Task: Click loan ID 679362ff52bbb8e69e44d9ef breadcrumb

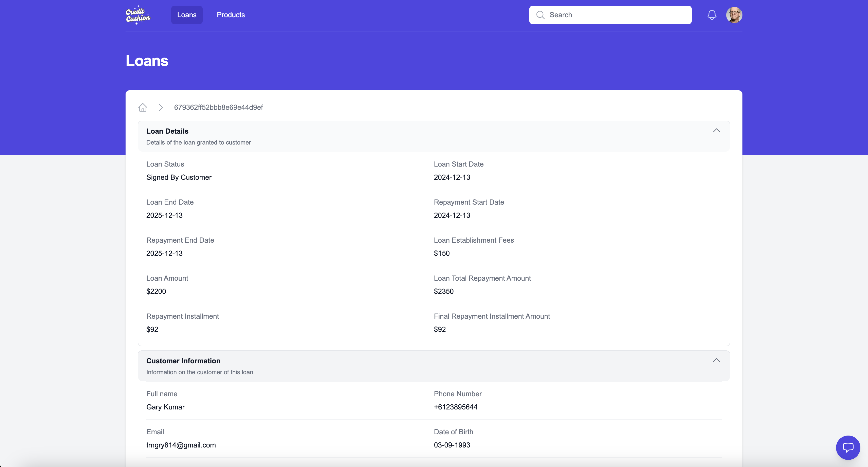Action: click(x=218, y=107)
